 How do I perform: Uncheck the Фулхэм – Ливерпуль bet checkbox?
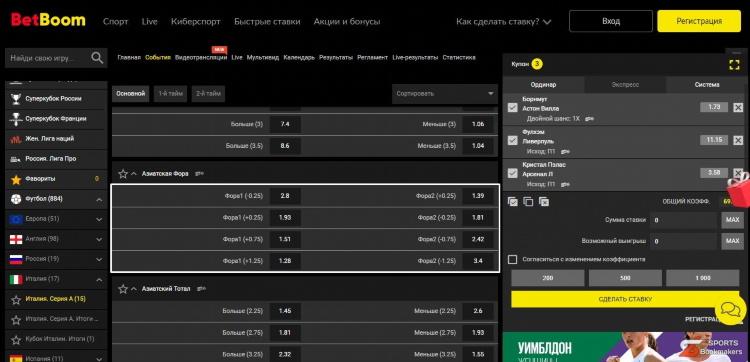tap(513, 141)
